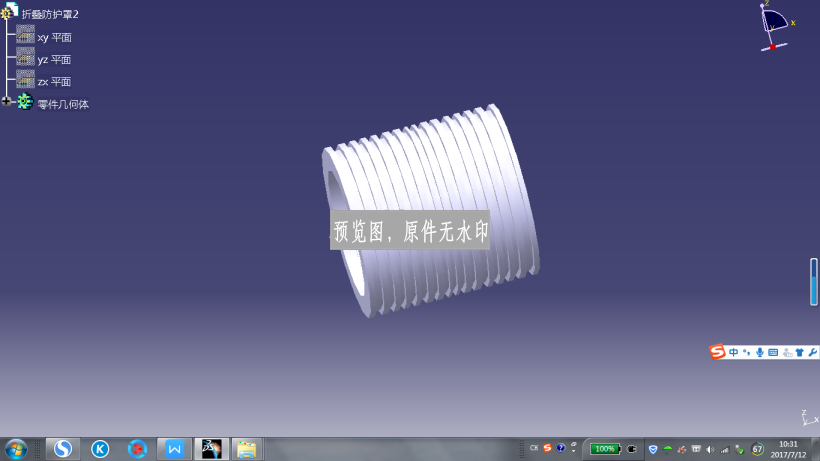Click the blue help icon in the tray
This screenshot has width=820, height=461.
tap(561, 448)
